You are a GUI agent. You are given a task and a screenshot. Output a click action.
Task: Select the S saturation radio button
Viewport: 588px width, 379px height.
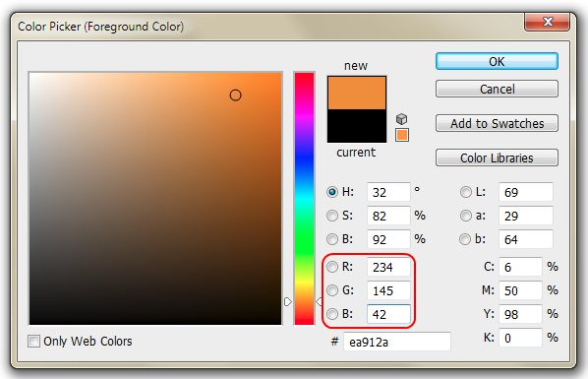point(332,216)
